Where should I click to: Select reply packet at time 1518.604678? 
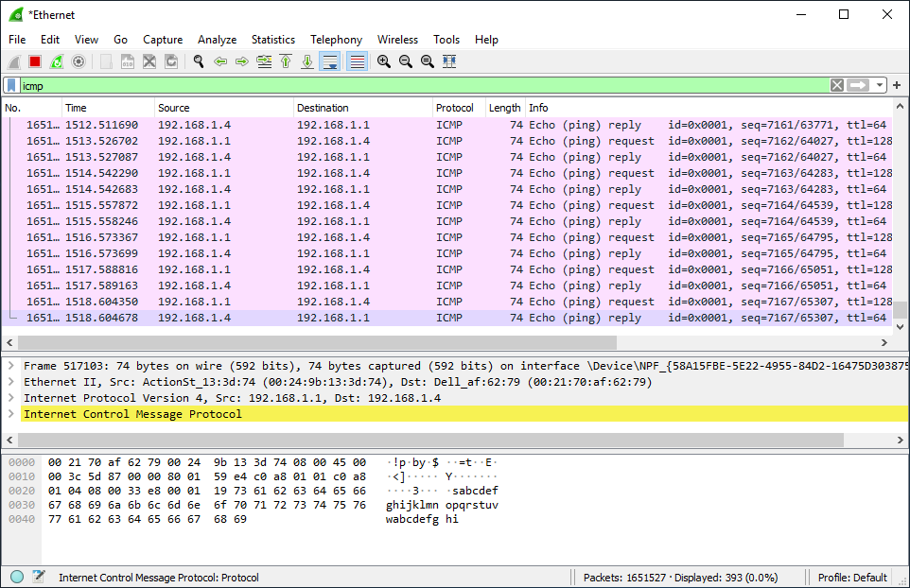point(446,318)
